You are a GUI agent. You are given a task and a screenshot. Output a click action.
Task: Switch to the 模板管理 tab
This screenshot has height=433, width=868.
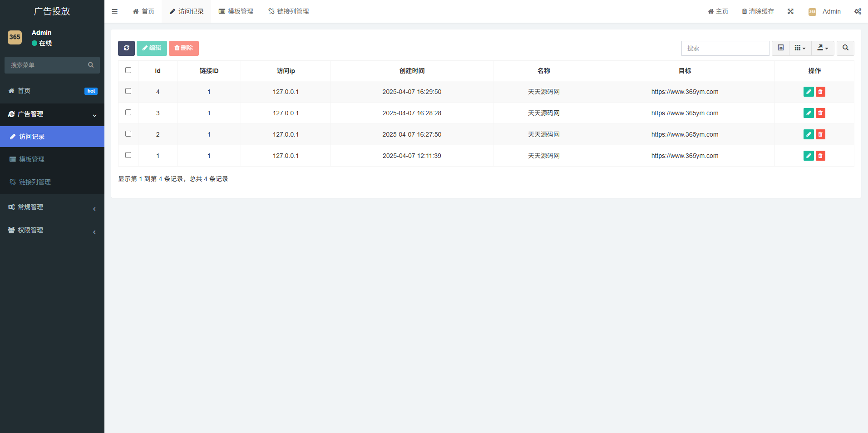(x=236, y=11)
